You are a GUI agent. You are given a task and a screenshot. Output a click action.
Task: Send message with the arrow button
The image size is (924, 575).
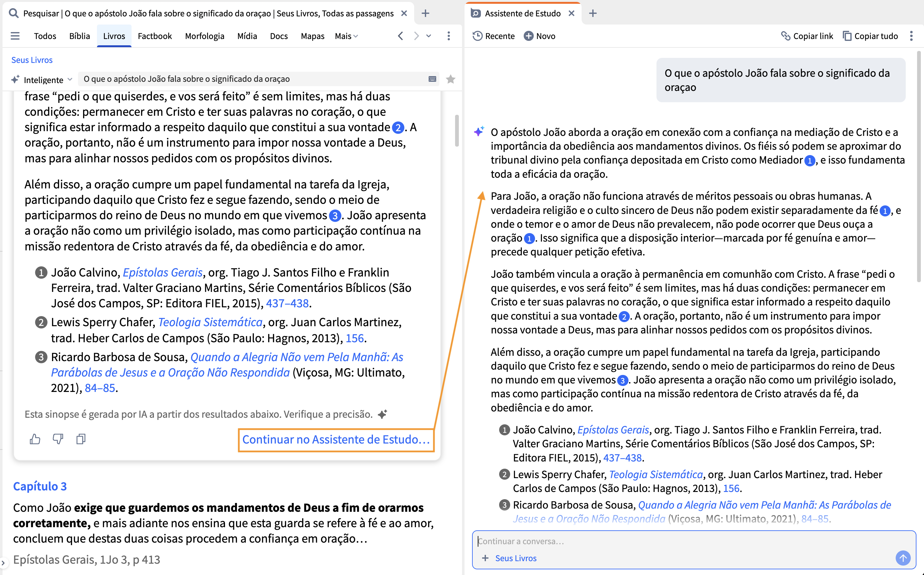click(x=903, y=558)
